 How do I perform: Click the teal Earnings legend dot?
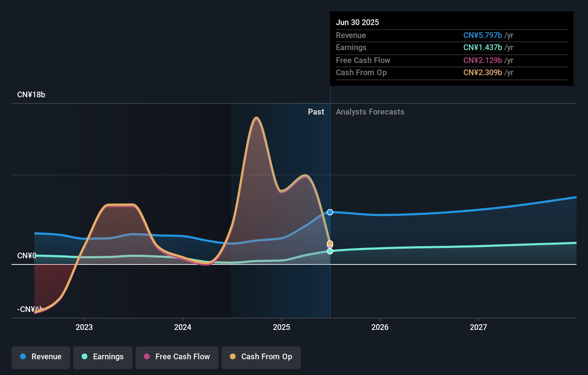[85, 356]
